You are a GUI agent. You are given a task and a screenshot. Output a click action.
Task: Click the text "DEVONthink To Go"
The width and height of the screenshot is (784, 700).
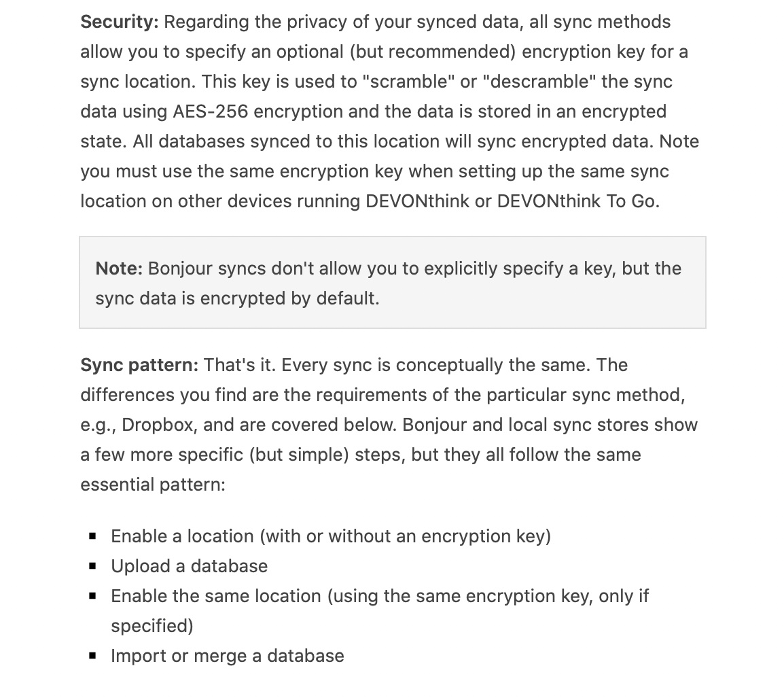[577, 201]
